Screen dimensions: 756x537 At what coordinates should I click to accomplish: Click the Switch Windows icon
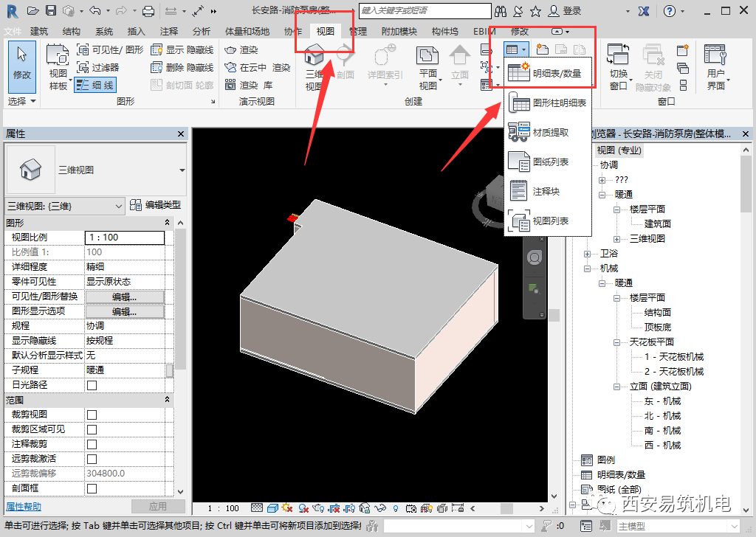[618, 65]
